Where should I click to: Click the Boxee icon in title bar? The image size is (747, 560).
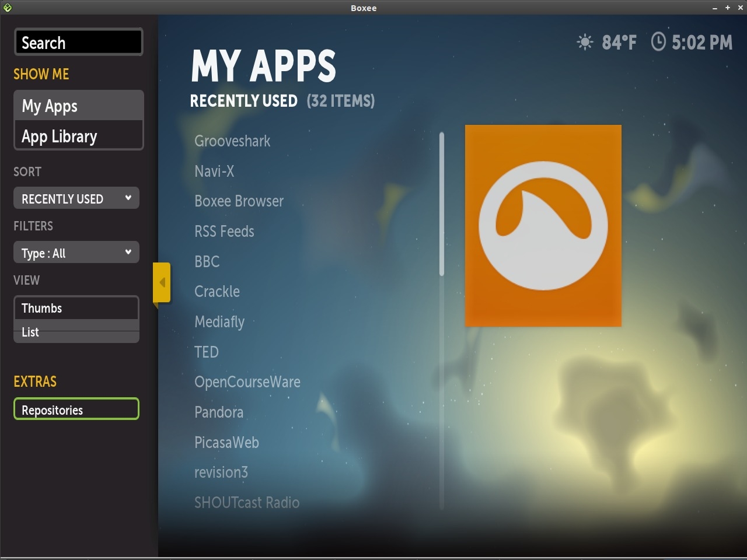(x=7, y=8)
